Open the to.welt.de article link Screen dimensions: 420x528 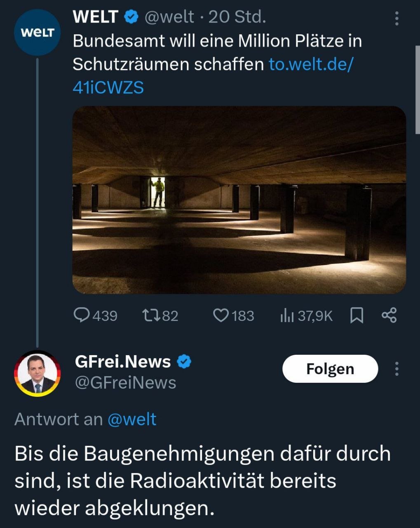tap(213, 76)
